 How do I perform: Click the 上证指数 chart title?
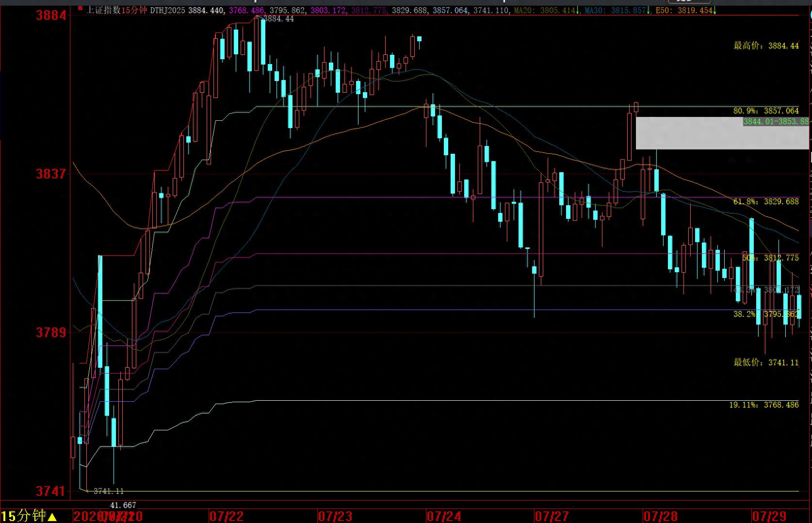103,10
